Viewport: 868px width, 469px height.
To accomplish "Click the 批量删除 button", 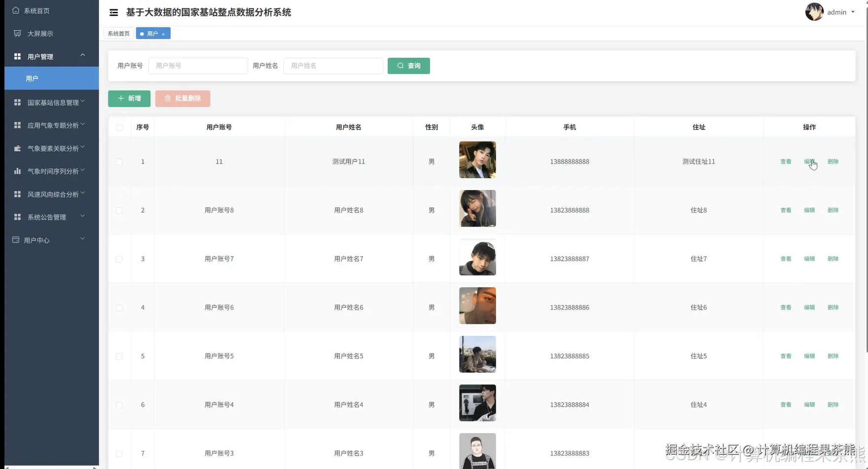I will coord(182,98).
